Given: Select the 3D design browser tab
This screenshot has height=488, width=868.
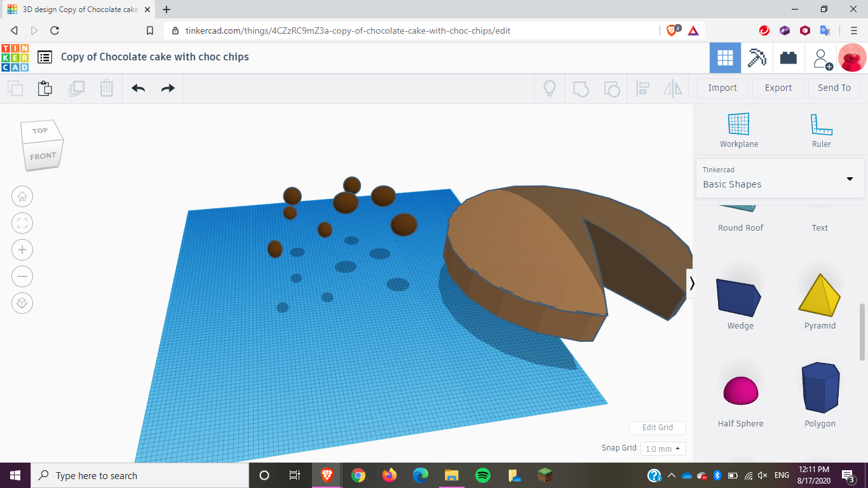Looking at the screenshot, I should coord(78,10).
